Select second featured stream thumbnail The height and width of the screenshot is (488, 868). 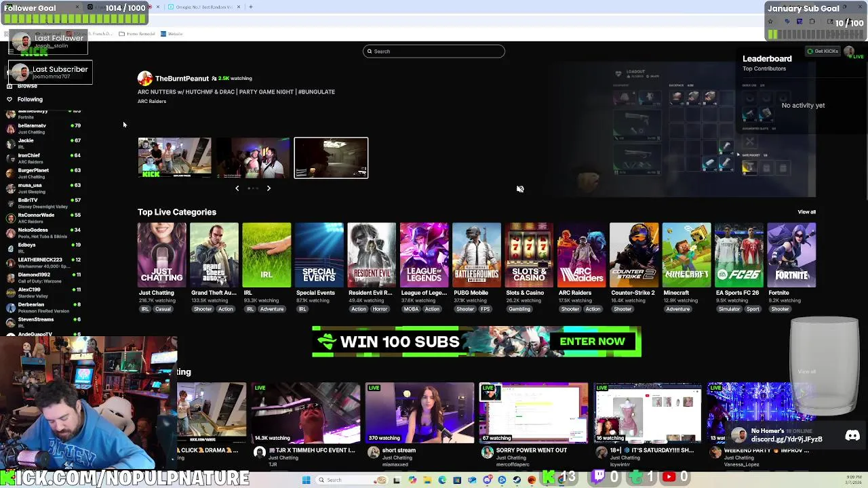coord(253,158)
